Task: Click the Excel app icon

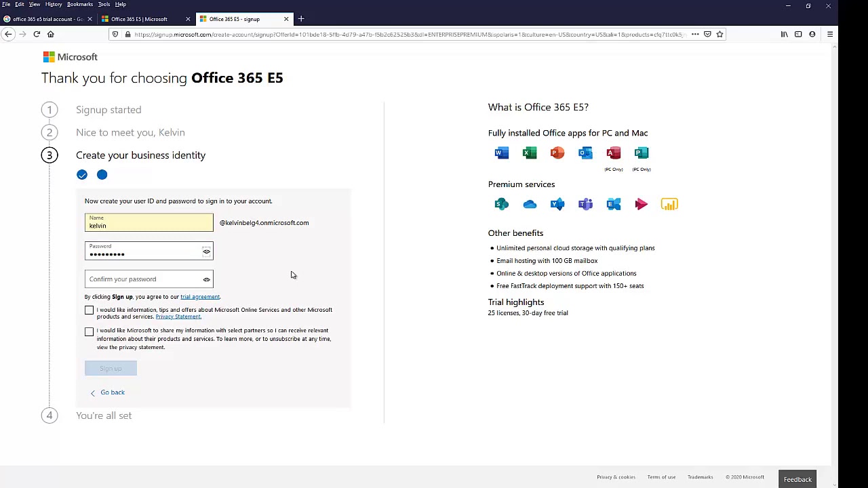Action: (530, 153)
